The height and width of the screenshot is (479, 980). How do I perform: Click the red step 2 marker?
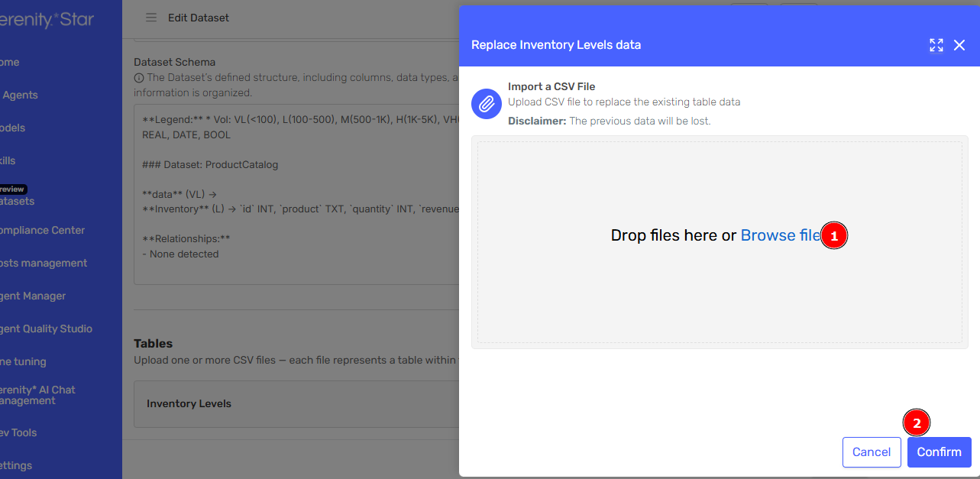coord(917,422)
